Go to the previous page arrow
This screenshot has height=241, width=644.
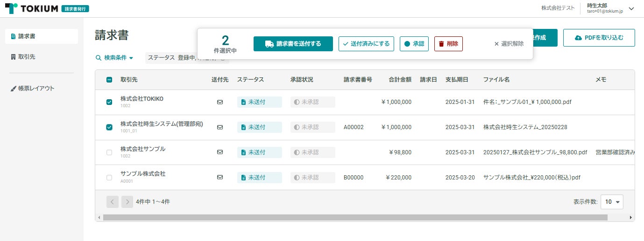[113, 202]
